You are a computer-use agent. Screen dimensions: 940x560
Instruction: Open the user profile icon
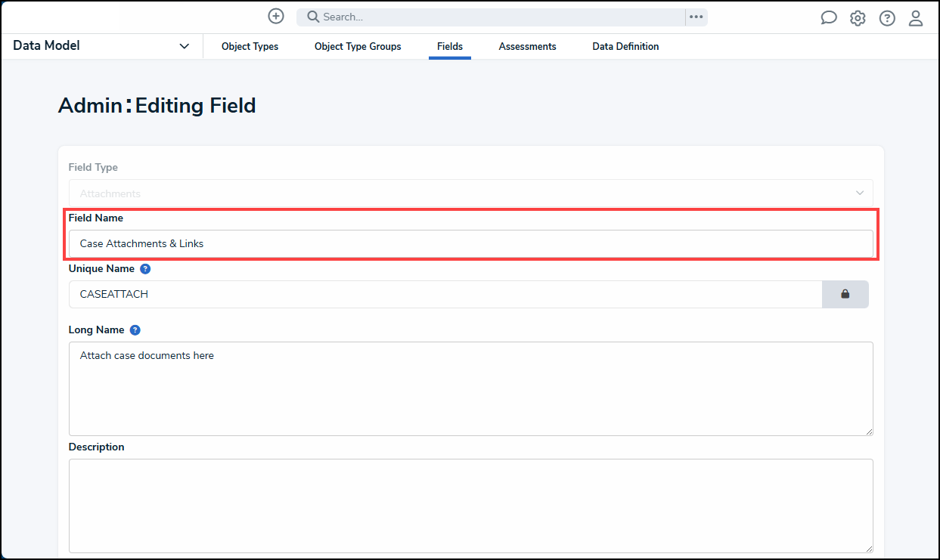[x=916, y=17]
